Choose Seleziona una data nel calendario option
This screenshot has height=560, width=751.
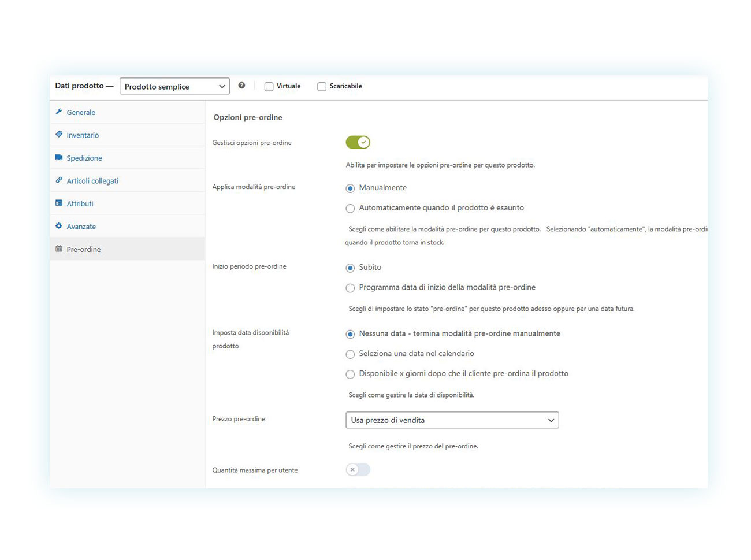tap(350, 354)
